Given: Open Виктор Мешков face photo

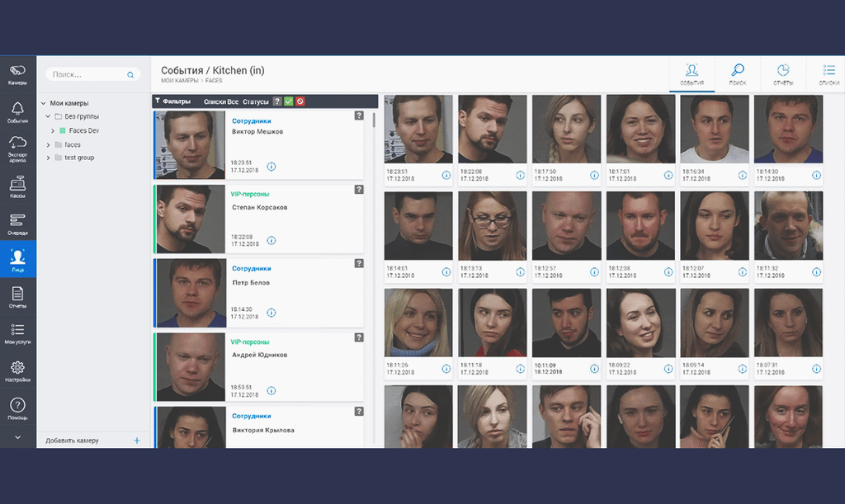Looking at the screenshot, I should pos(191,145).
